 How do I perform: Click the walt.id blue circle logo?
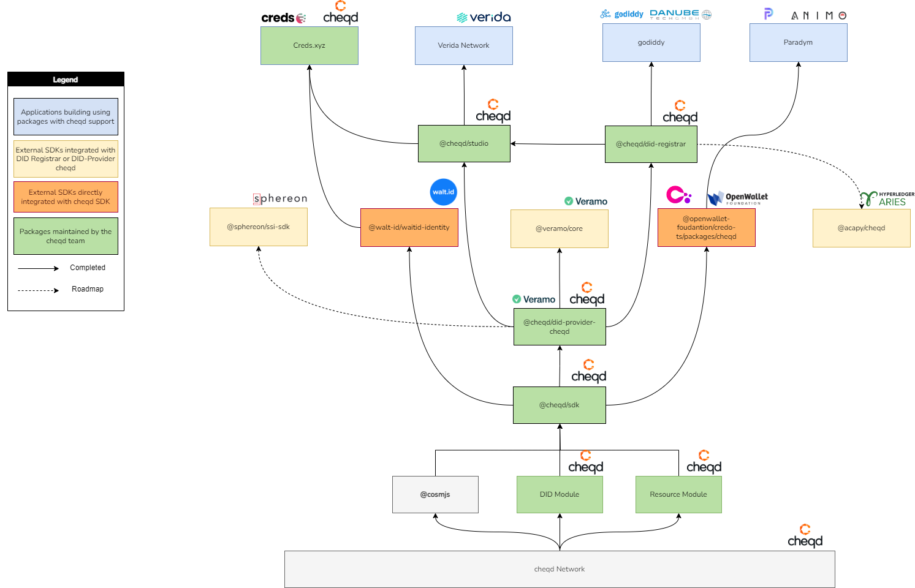click(443, 192)
